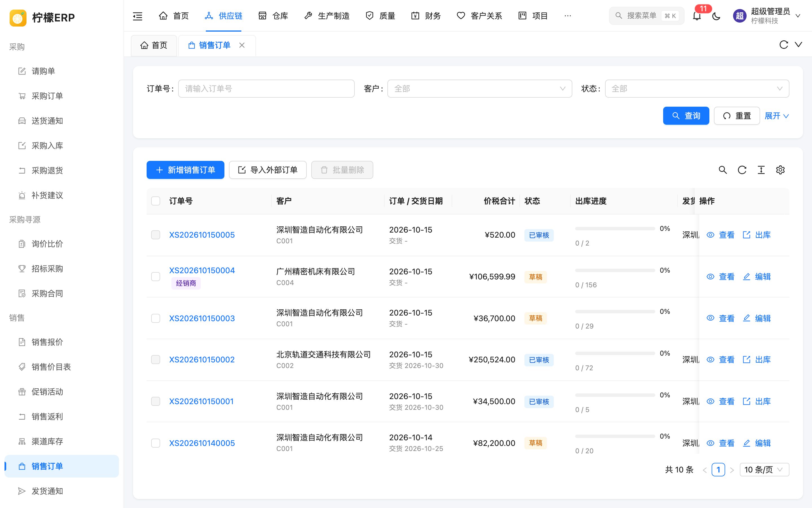Open the 超级管理员 user menu
This screenshot has width=812, height=508.
coord(767,16)
